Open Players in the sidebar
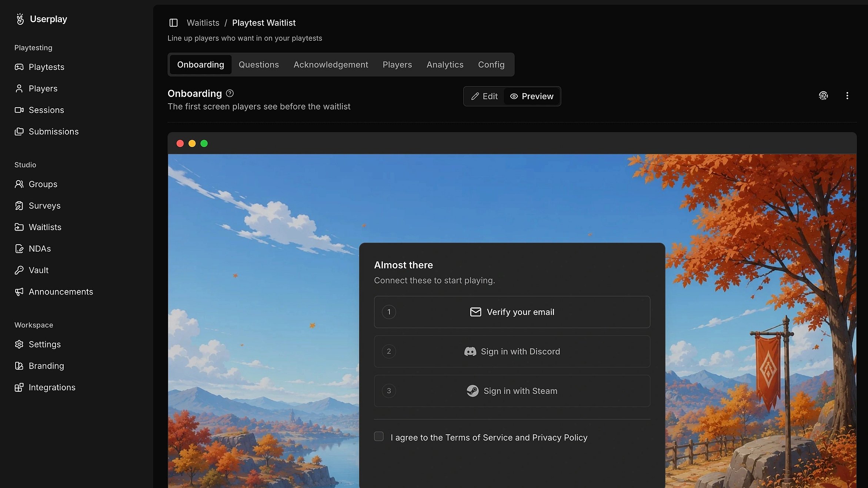This screenshot has width=868, height=488. (x=36, y=88)
